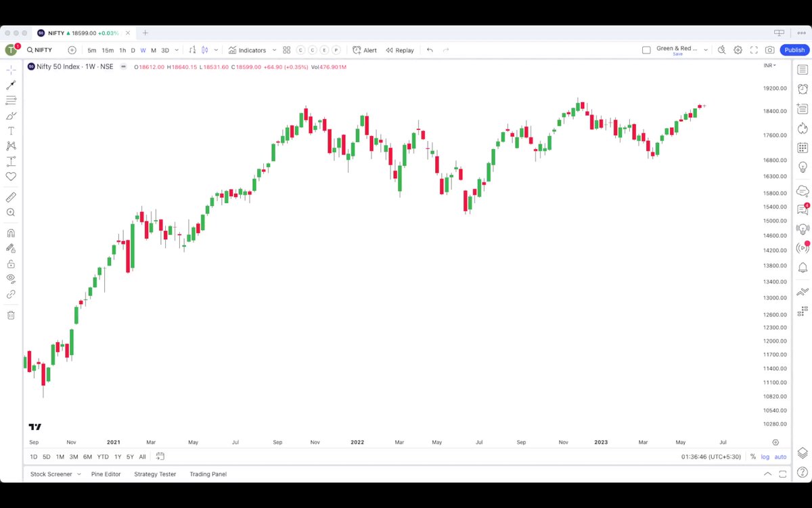Open the chart patterns tool
Viewport: 812px width, 508px height.
pyautogui.click(x=11, y=146)
